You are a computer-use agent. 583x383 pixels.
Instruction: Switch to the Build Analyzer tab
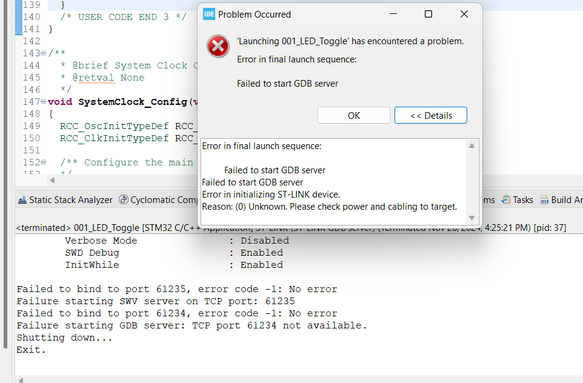(561, 200)
